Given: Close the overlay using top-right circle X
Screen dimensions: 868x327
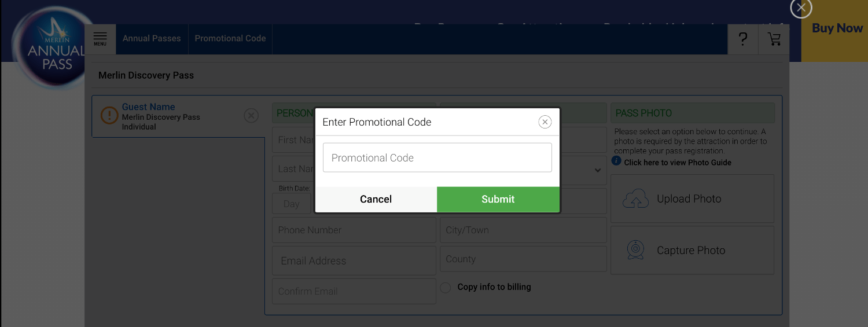Looking at the screenshot, I should click(x=801, y=8).
